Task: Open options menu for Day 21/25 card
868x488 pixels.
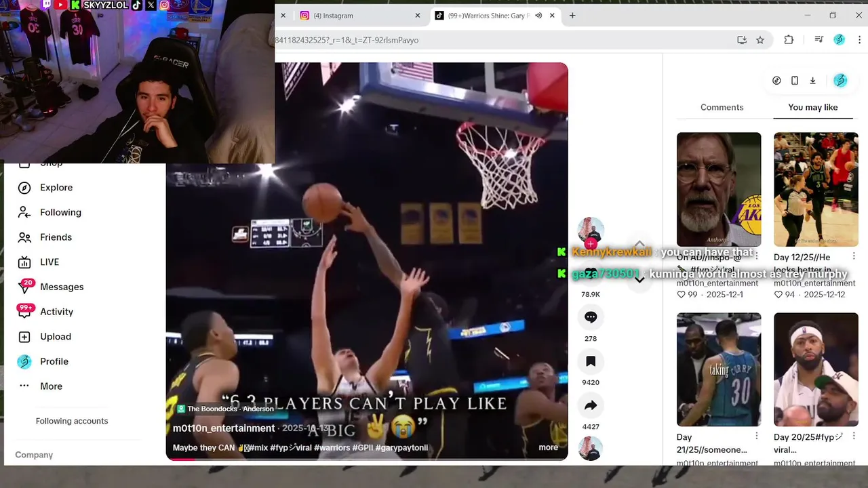Action: point(757,436)
